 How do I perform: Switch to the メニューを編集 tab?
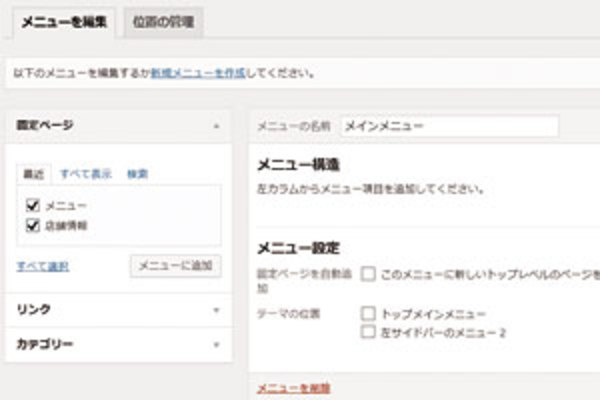[x=64, y=22]
